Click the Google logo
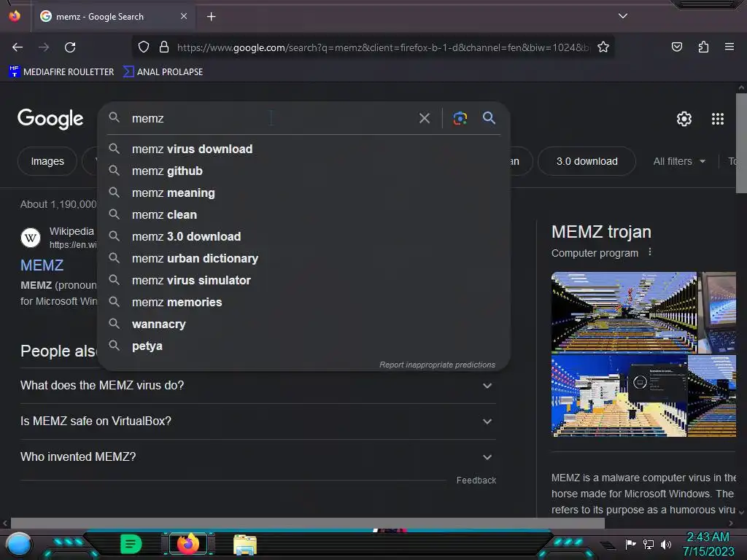Screen dimensions: 747x560 coord(50,119)
